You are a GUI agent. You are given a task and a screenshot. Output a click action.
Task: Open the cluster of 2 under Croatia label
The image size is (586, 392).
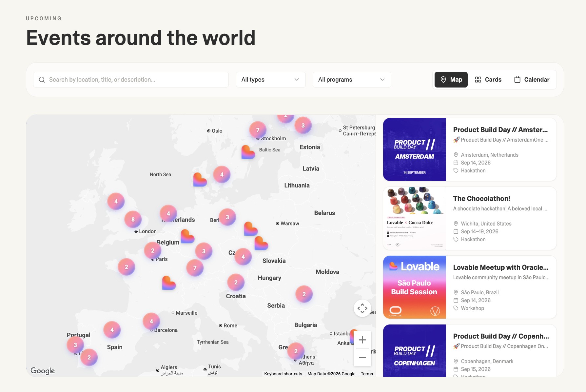[236, 282]
